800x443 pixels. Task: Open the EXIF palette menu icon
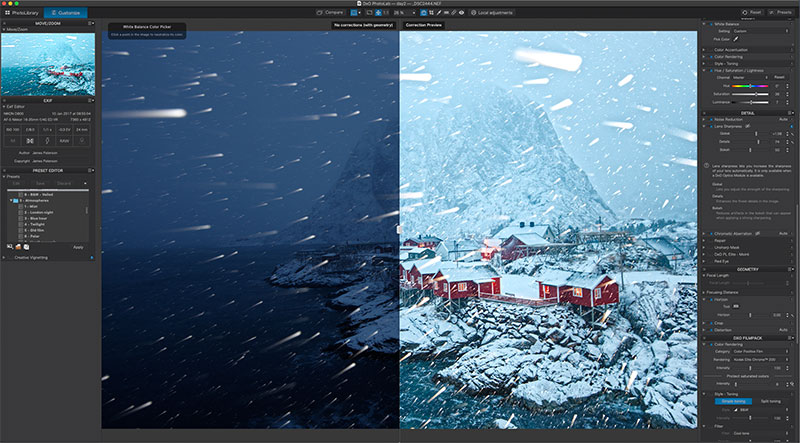point(90,101)
